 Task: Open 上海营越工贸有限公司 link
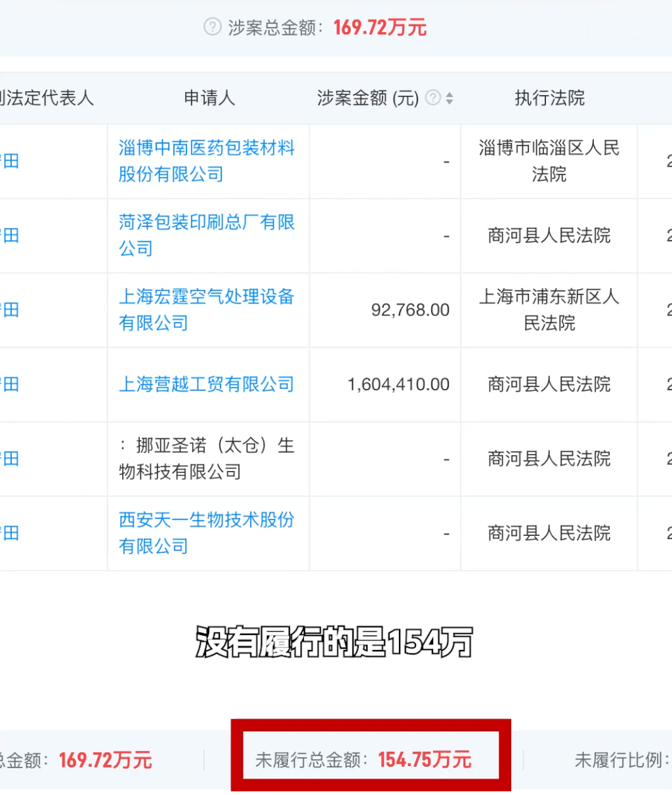206,384
